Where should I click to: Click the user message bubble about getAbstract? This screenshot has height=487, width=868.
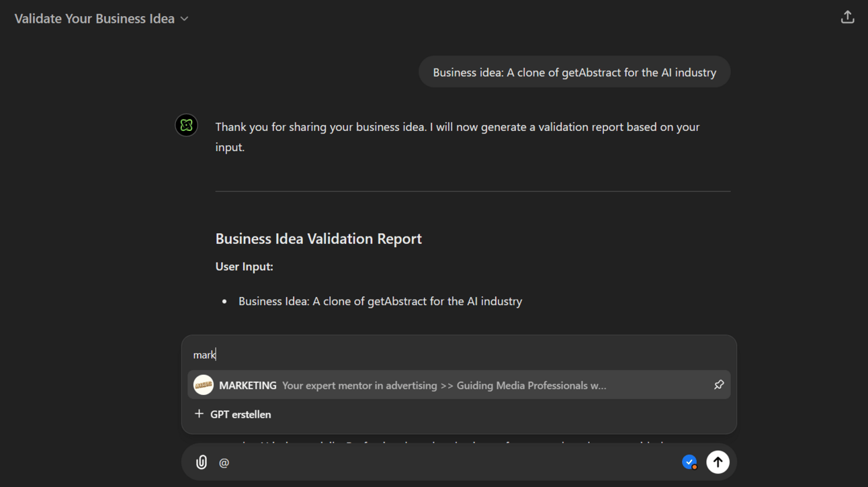click(x=574, y=72)
